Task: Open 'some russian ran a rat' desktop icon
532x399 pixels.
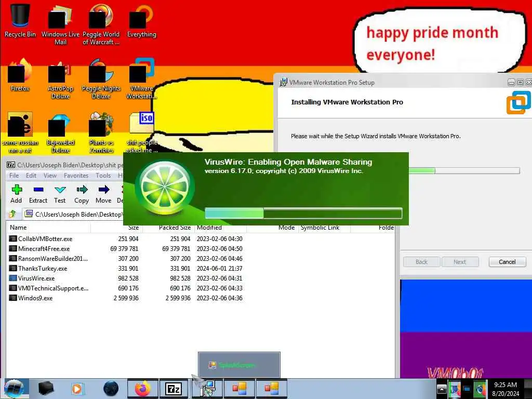Action: [x=20, y=132]
